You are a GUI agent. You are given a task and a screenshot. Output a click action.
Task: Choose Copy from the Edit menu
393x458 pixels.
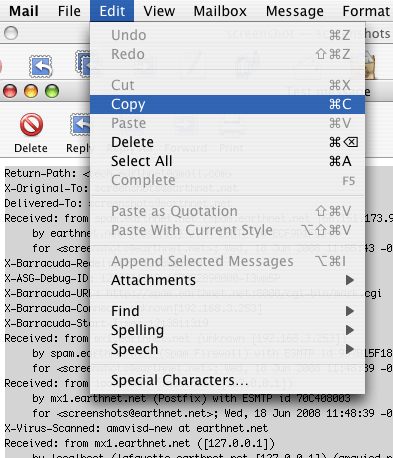228,104
